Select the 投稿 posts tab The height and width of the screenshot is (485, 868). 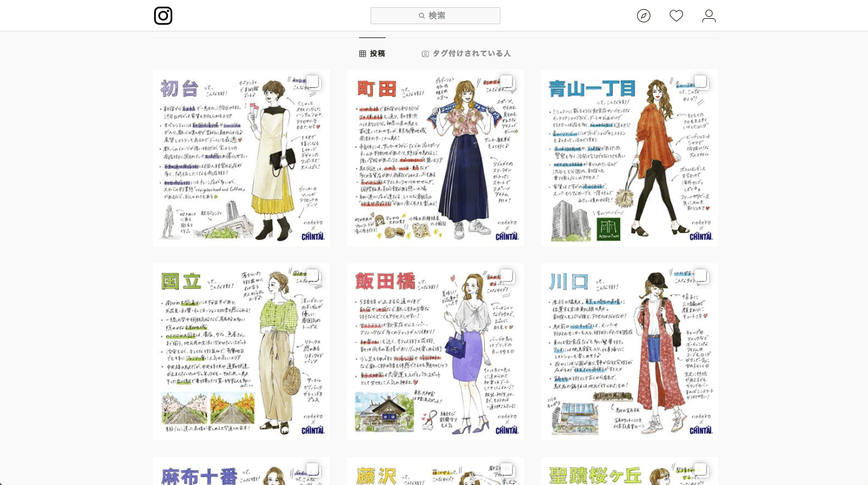coord(372,53)
